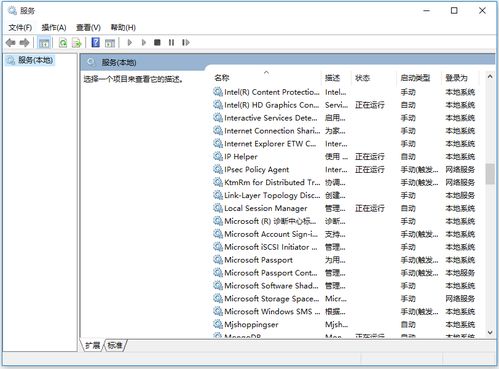499x369 pixels.
Task: Click the vertical scrollbar thumb
Action: [x=490, y=174]
